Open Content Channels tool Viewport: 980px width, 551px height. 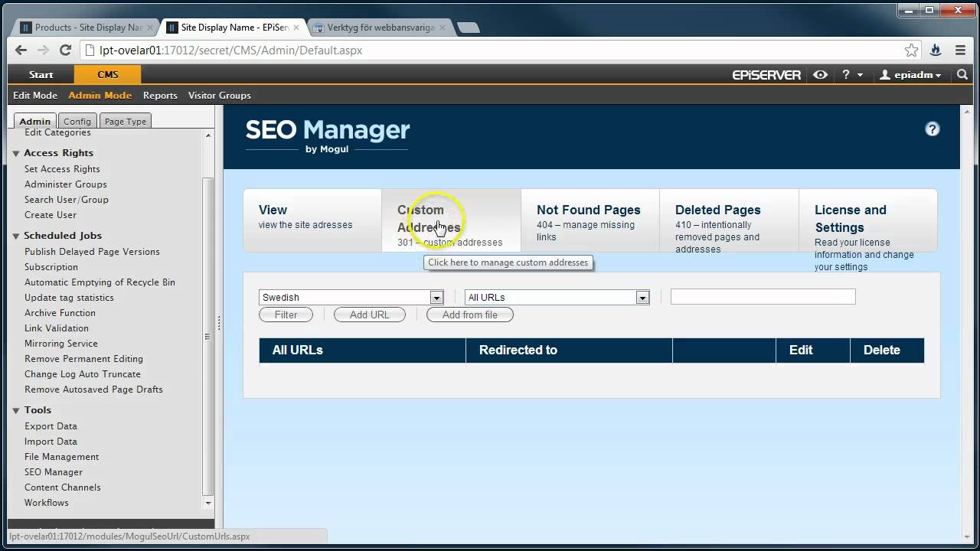coord(63,487)
